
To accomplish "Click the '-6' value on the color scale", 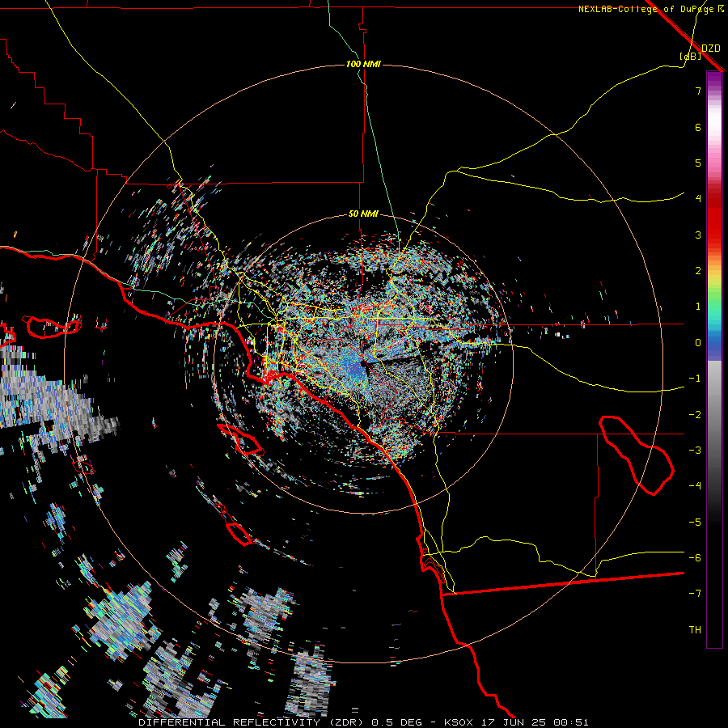I will (695, 558).
